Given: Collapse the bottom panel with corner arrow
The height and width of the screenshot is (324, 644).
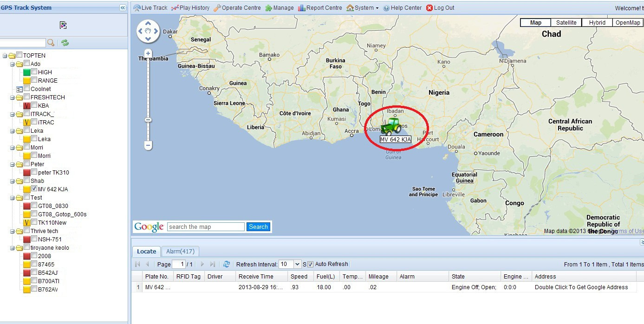Looking at the screenshot, I should [642, 242].
